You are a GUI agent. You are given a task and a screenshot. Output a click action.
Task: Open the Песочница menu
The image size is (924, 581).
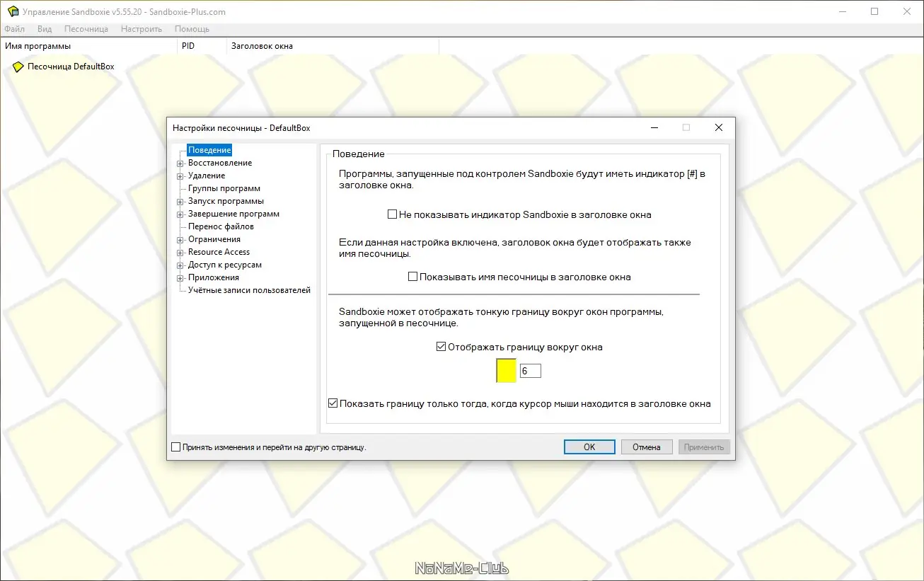[x=85, y=29]
